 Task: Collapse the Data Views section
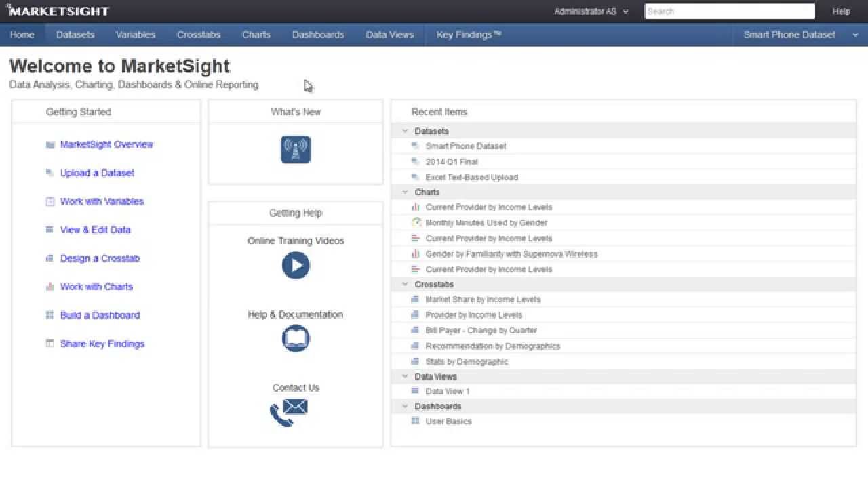pyautogui.click(x=405, y=377)
